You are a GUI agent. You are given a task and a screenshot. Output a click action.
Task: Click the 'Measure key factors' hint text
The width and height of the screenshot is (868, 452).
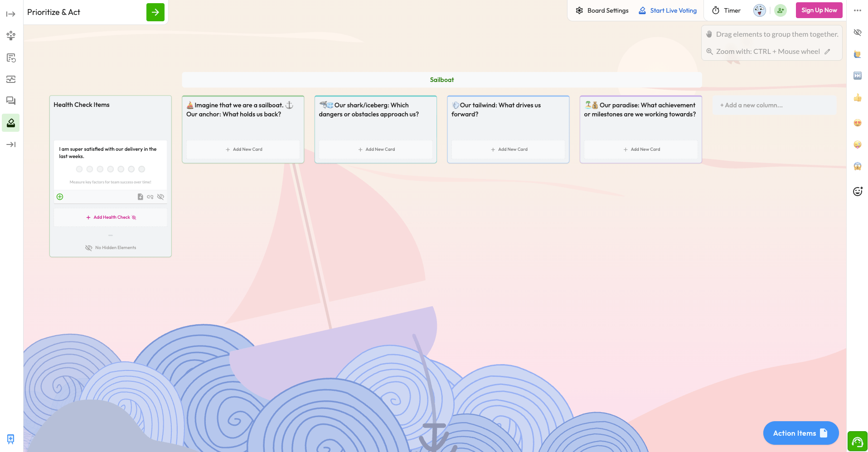[x=111, y=182]
